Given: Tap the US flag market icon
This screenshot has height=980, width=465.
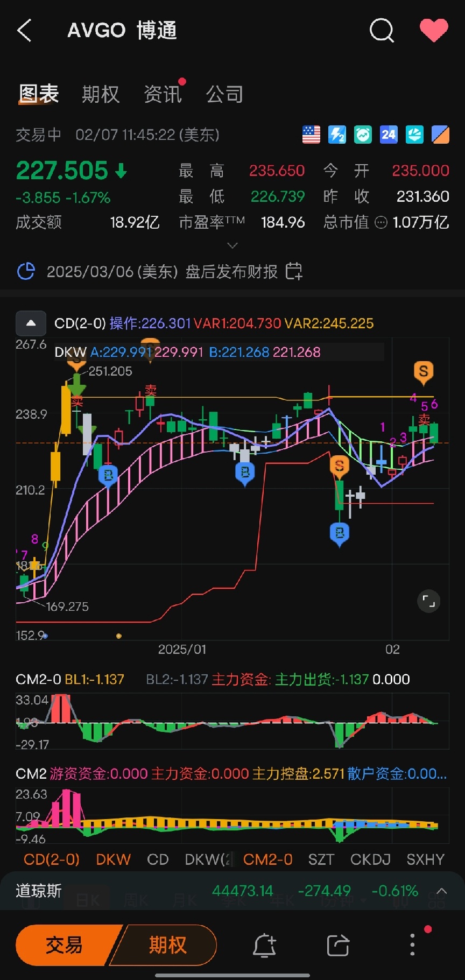Looking at the screenshot, I should [311, 135].
